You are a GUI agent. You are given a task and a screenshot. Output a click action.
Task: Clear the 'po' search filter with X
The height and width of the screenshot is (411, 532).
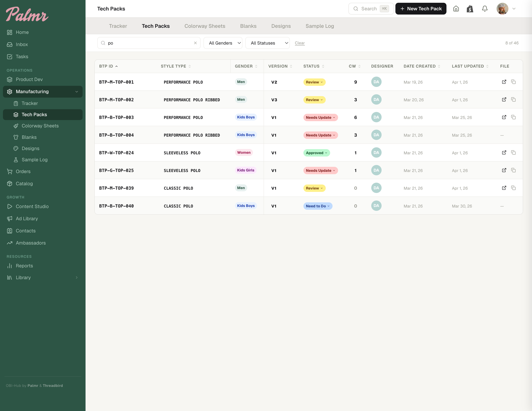(195, 43)
